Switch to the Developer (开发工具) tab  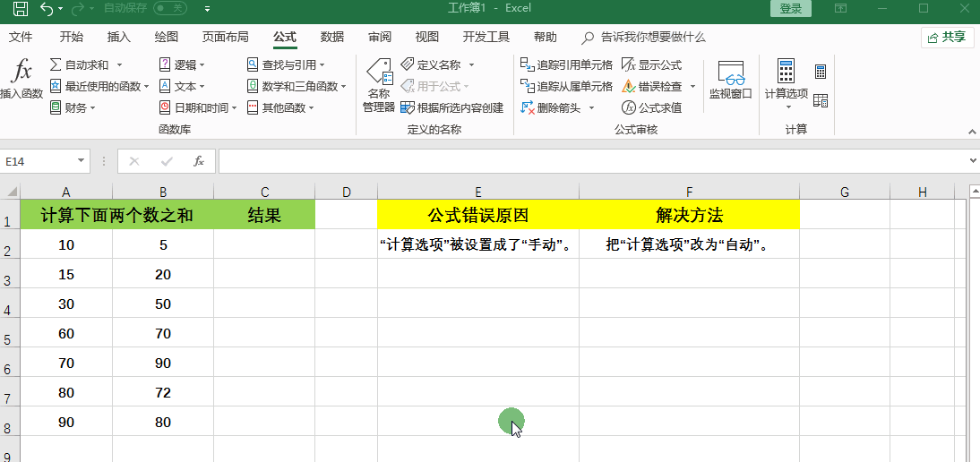coord(486,37)
